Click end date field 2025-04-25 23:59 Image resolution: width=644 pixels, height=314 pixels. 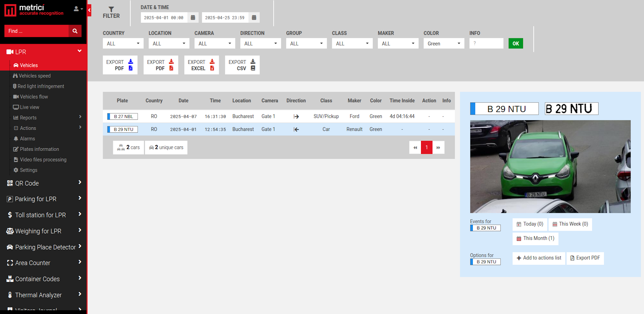(x=225, y=18)
